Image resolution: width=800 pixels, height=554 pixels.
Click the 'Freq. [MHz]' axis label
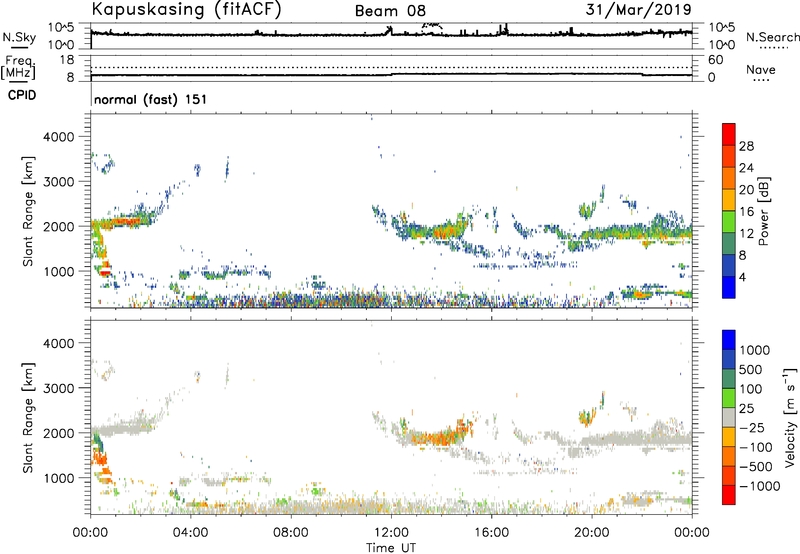coord(19,68)
